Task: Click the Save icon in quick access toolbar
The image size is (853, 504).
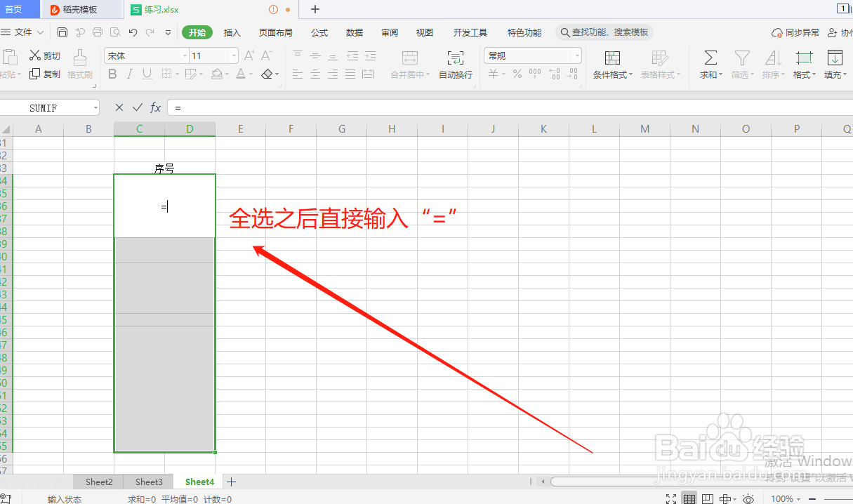Action: coord(62,32)
